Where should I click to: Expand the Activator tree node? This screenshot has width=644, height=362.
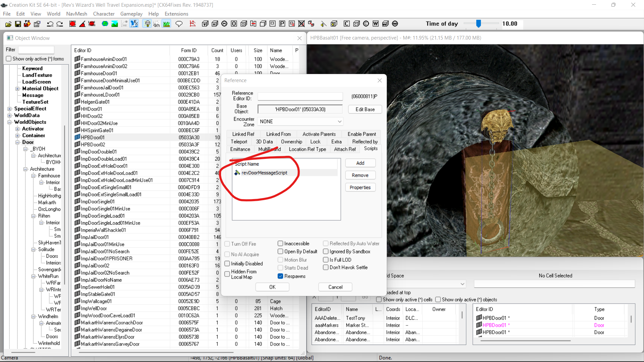click(17, 129)
